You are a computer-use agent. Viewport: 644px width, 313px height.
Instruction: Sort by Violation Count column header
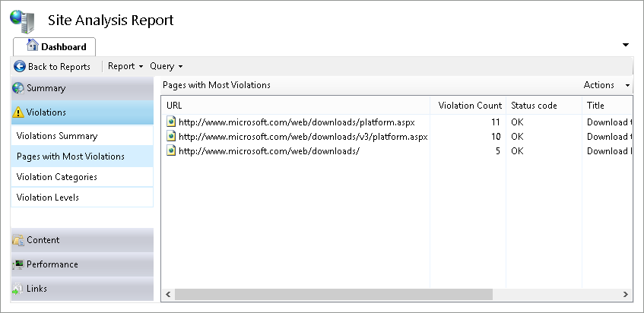[x=469, y=106]
